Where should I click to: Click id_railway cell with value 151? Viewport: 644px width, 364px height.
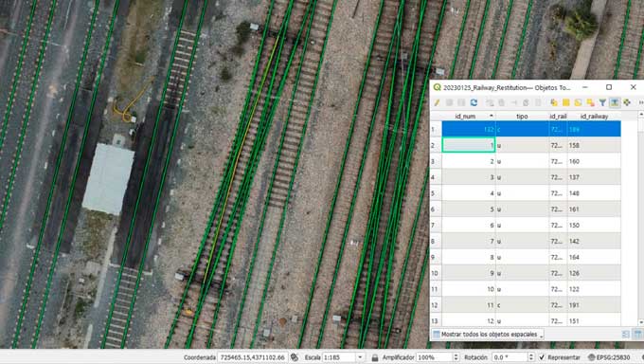[x=594, y=320]
